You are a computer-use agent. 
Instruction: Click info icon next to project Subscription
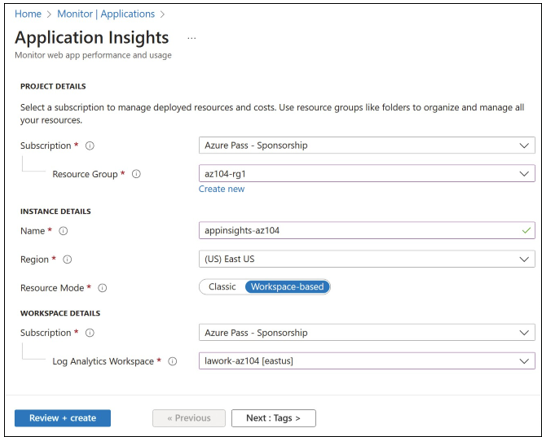[90, 146]
